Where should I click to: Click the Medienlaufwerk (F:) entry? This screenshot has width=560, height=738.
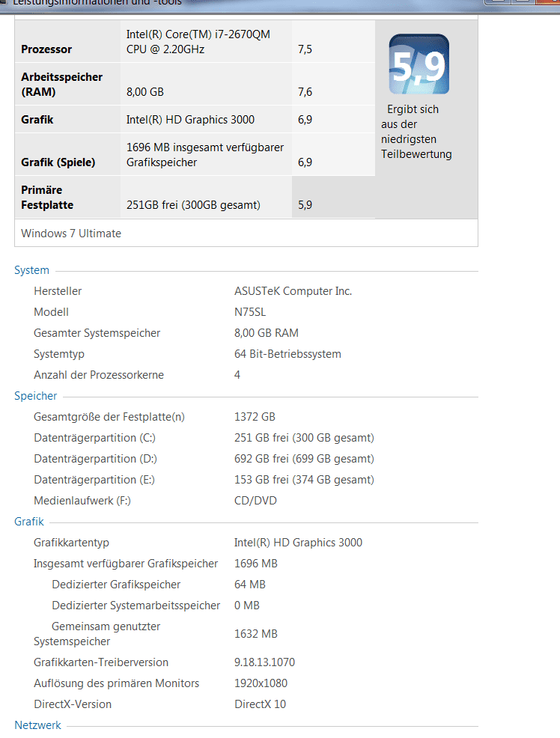82,501
